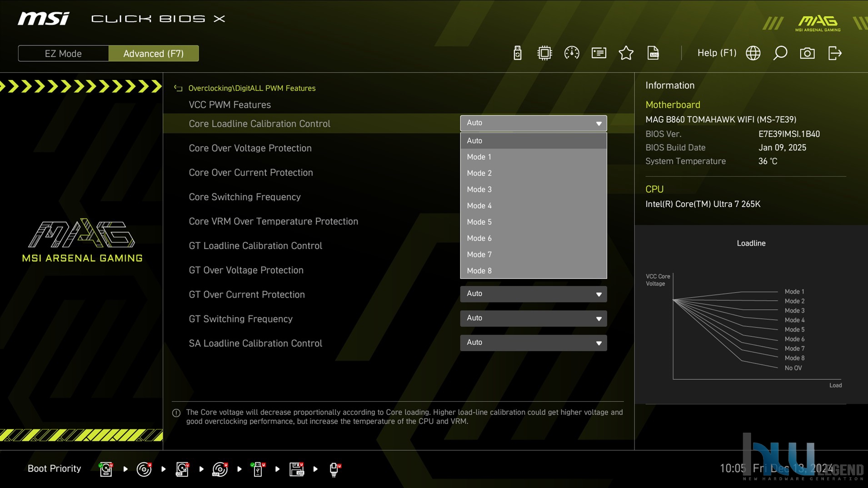Viewport: 868px width, 488px height.
Task: Select GT Loadline Calibration Control setting
Action: click(x=255, y=246)
